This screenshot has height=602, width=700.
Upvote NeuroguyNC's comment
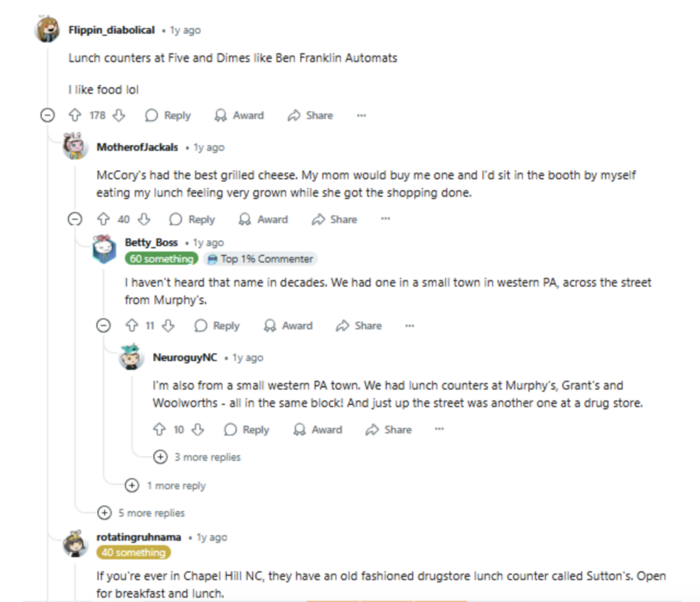[x=159, y=430]
